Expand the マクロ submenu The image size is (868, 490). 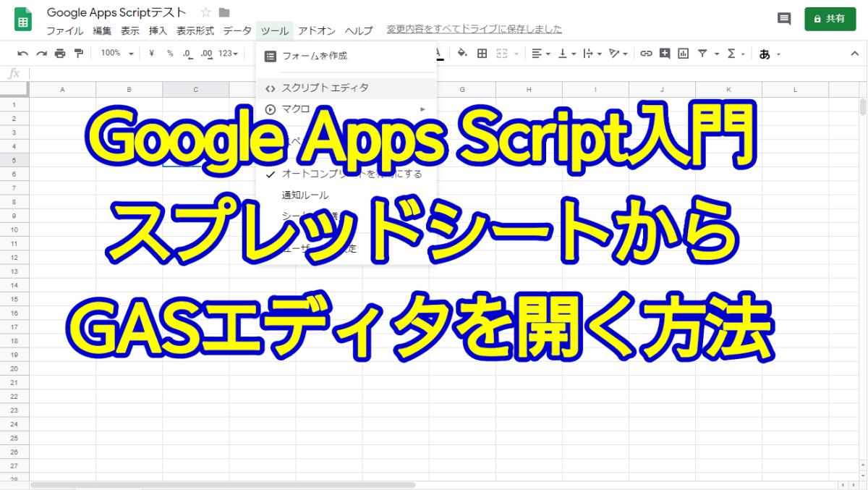point(423,109)
